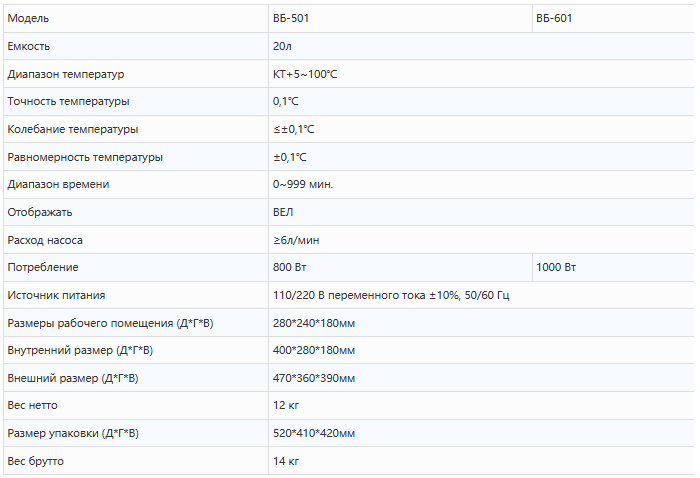Viewport: 700px width, 478px height.
Task: Select gross weight value 14 кг
Action: pos(285,461)
